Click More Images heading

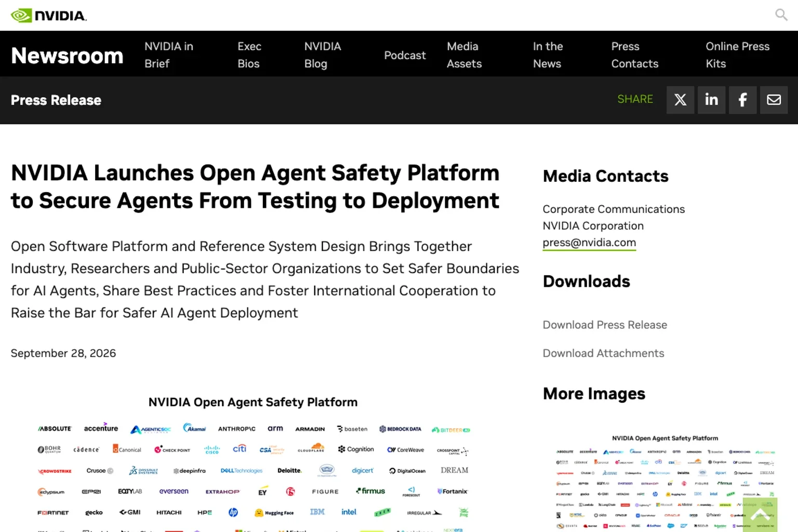coord(594,394)
